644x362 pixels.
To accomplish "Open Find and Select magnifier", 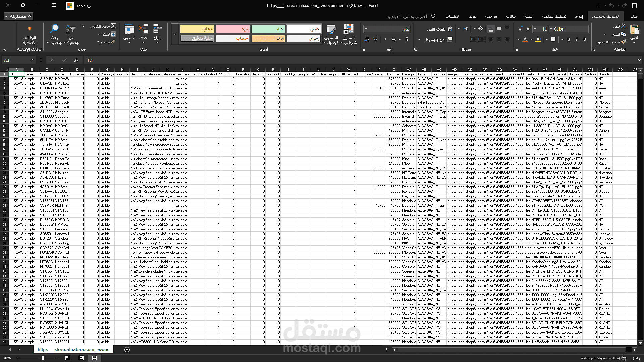I will [54, 35].
